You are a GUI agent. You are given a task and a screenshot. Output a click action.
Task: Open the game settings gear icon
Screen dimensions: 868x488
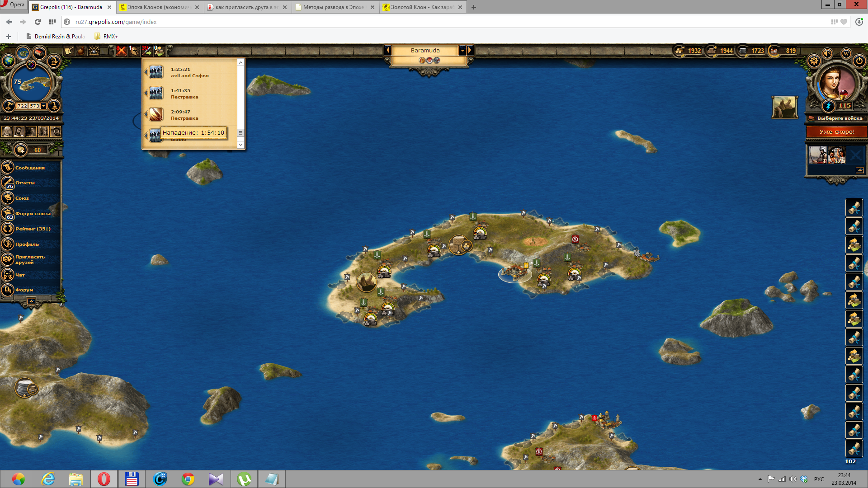[814, 61]
